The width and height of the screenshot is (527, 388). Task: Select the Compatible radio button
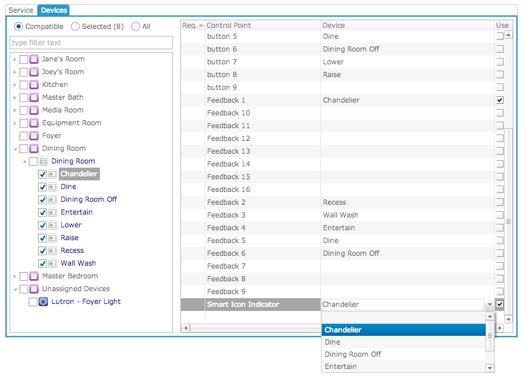tap(18, 26)
